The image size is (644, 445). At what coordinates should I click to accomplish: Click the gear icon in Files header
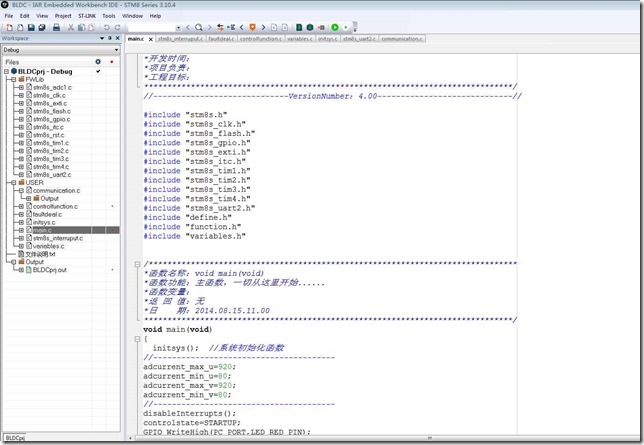point(98,62)
